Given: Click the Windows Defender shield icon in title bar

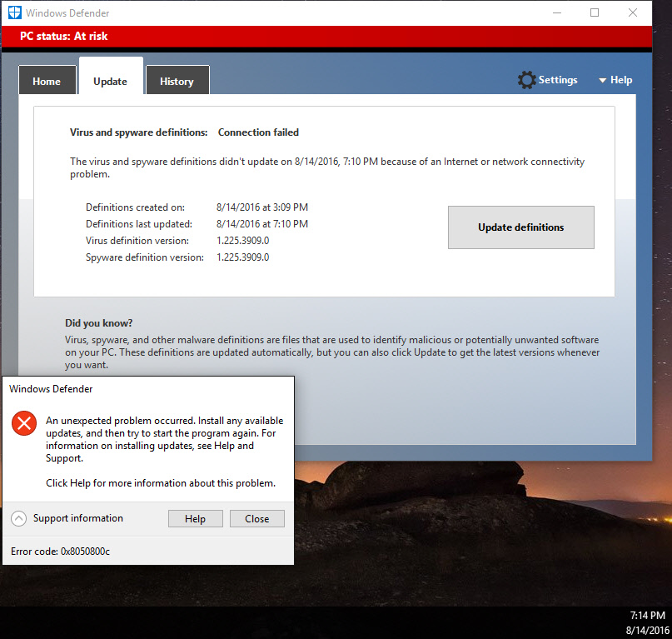Looking at the screenshot, I should [14, 12].
